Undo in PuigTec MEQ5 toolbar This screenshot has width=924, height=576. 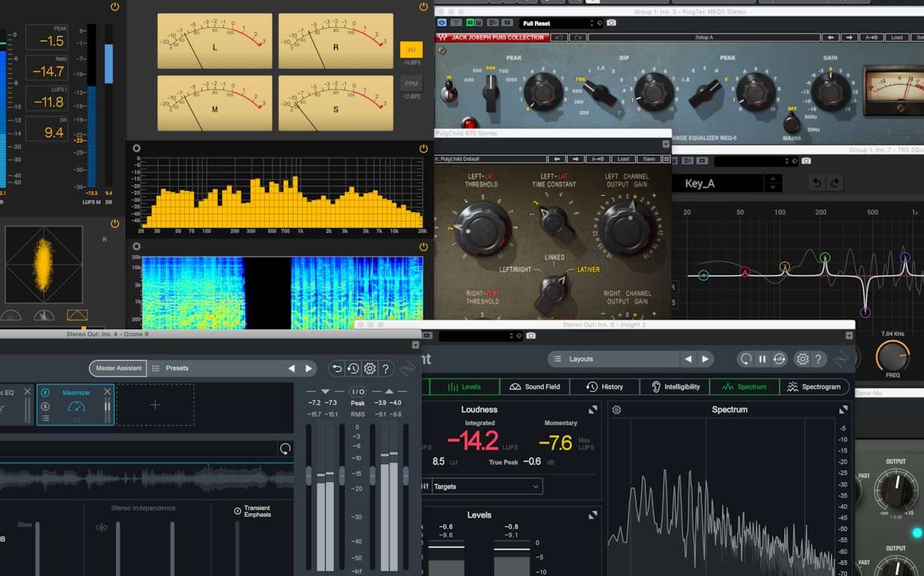tap(560, 37)
